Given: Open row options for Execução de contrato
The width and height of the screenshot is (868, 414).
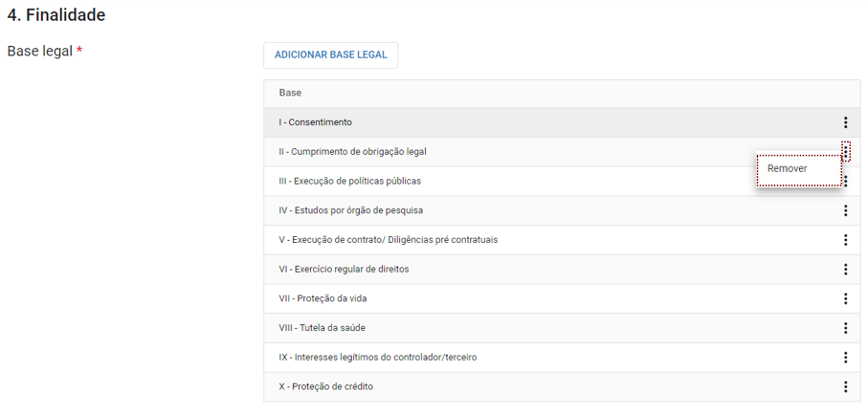Looking at the screenshot, I should (x=845, y=240).
